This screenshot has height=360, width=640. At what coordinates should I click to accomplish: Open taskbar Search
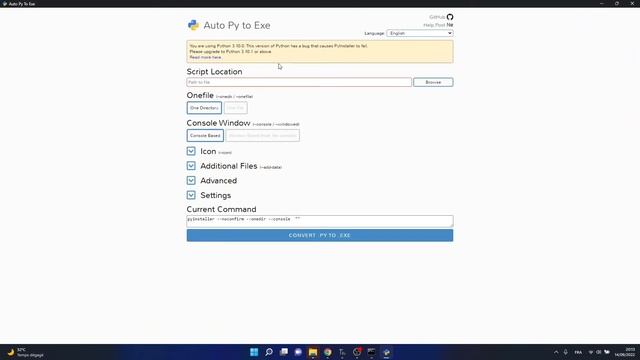coord(269,352)
